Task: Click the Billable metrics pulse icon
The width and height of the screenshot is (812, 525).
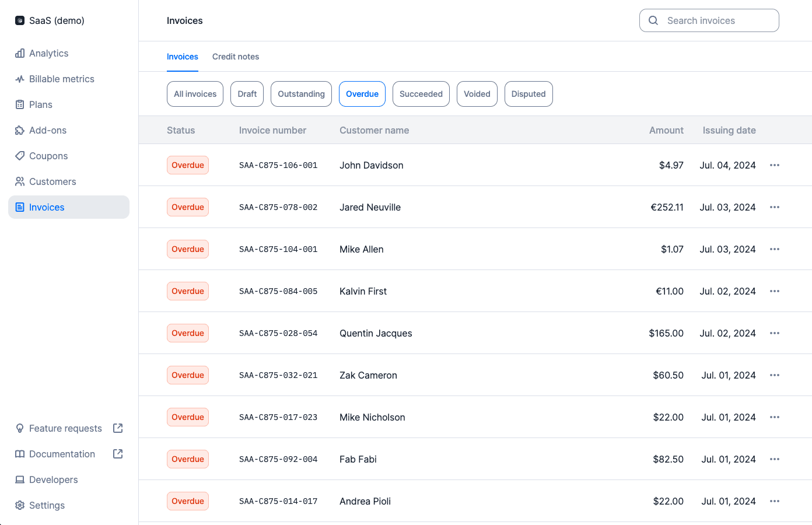Action: (20, 79)
